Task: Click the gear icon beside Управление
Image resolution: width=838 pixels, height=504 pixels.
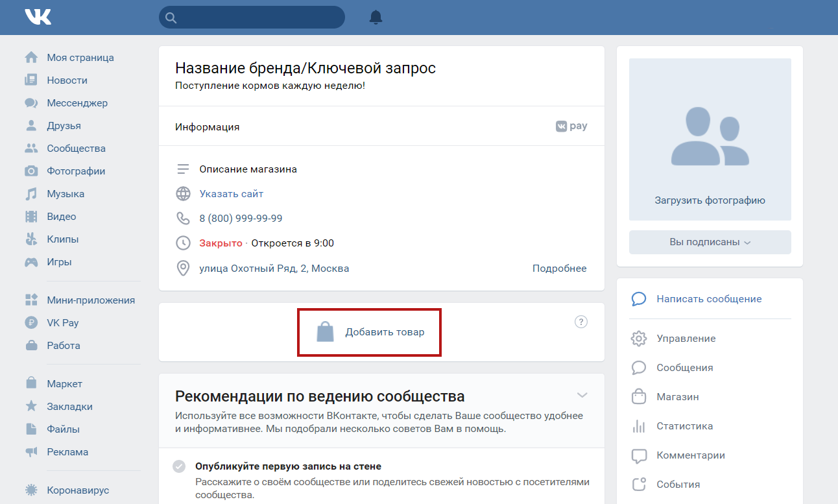Action: tap(639, 339)
